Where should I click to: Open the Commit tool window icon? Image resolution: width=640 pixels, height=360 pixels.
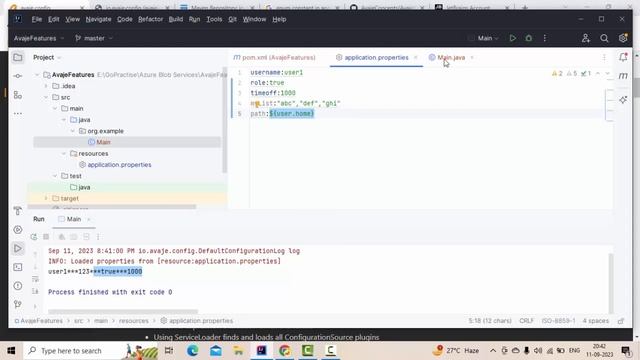pyautogui.click(x=18, y=76)
